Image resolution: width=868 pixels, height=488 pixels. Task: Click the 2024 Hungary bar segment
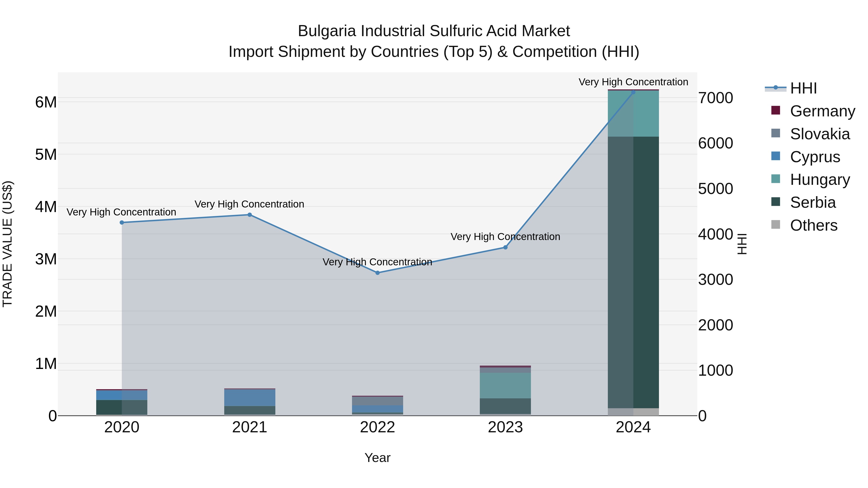pos(633,114)
